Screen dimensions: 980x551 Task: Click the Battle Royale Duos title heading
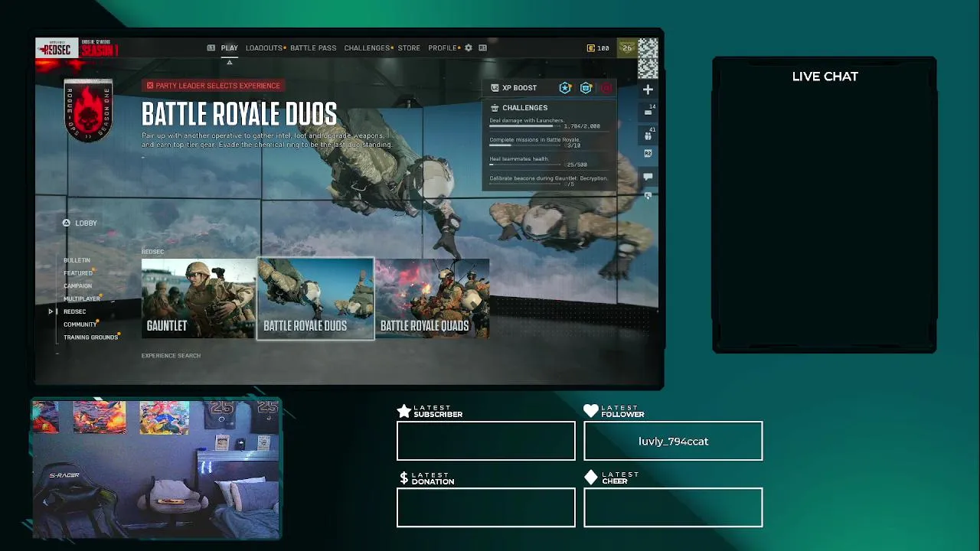pyautogui.click(x=239, y=115)
